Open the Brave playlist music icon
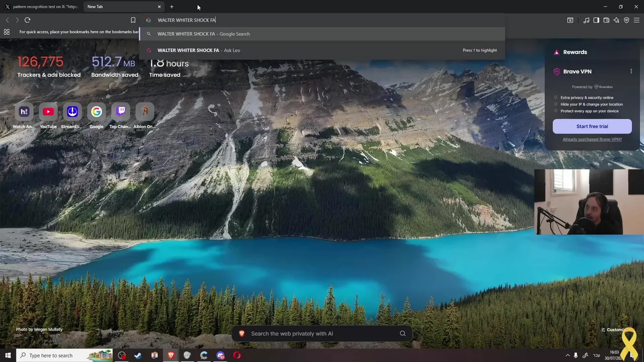Screen dimensions: 644x362 pos(586,20)
